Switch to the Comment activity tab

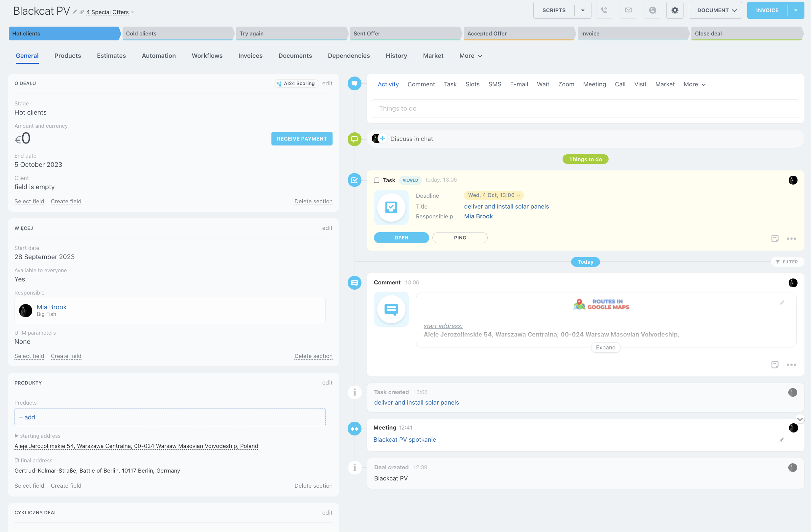click(x=421, y=84)
